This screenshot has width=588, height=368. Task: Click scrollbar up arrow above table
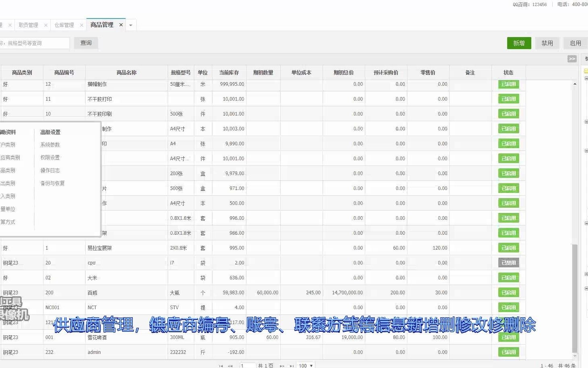pos(575,84)
